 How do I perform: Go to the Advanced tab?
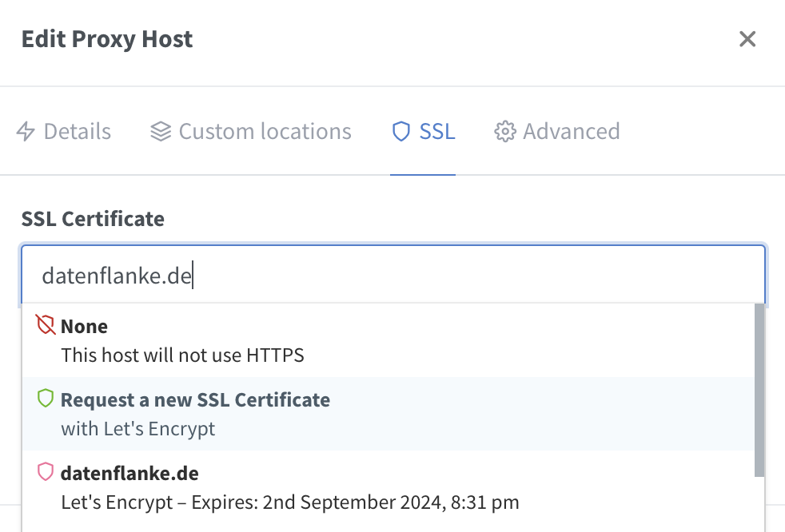coord(556,132)
